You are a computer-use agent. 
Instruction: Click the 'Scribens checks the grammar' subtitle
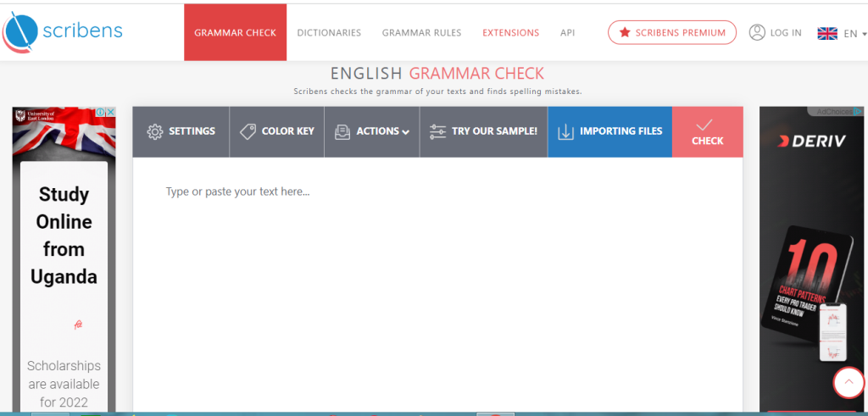(x=437, y=92)
